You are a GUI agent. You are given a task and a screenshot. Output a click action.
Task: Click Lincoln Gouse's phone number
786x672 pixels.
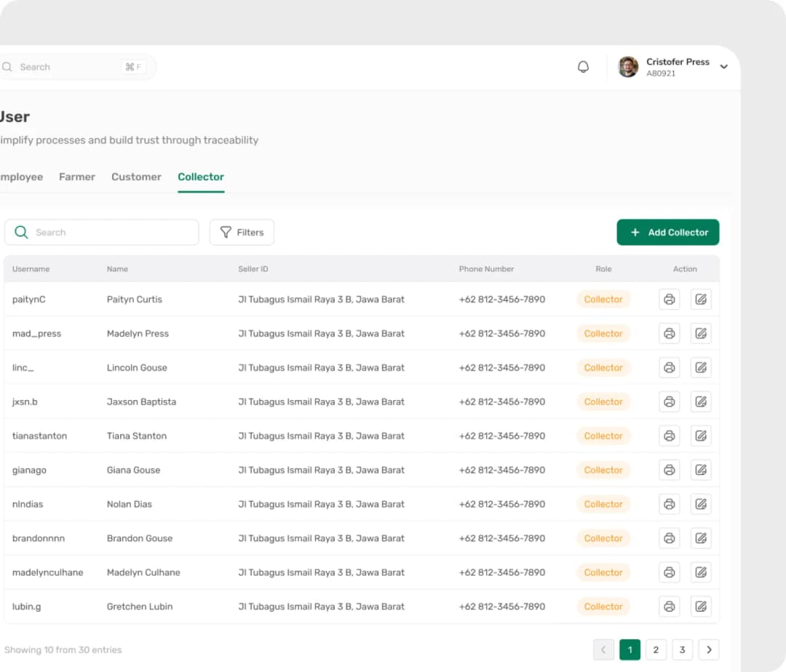click(x=501, y=367)
